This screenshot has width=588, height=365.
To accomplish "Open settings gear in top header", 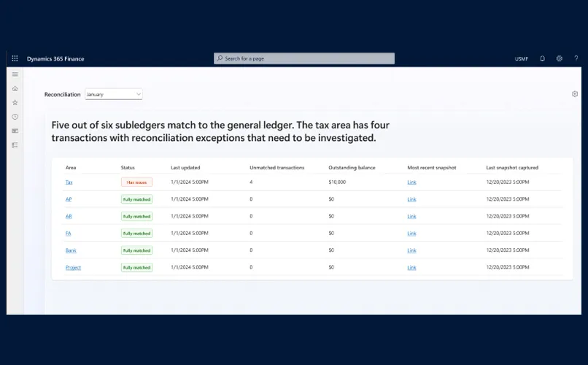I will pos(560,58).
